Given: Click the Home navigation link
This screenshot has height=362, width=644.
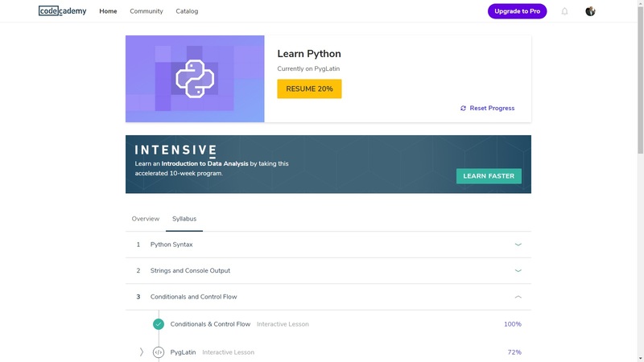Looking at the screenshot, I should click(x=108, y=11).
